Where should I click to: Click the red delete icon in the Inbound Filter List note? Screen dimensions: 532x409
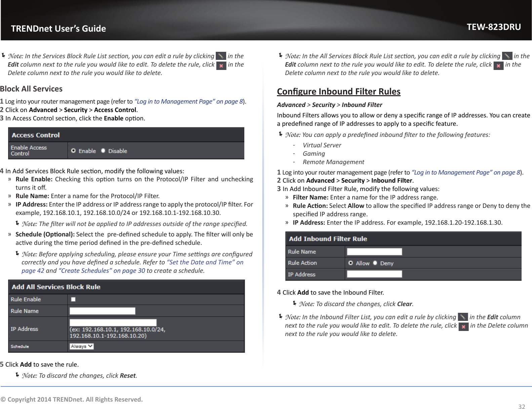click(x=463, y=327)
